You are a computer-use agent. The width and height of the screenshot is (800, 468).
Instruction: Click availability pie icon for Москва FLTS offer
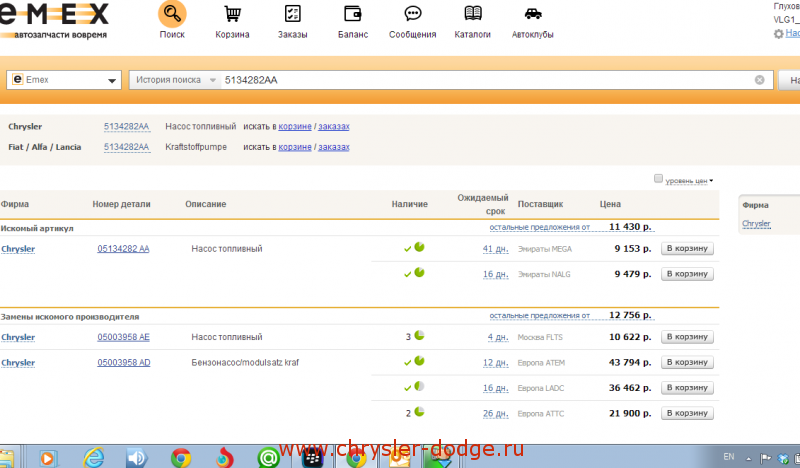(419, 335)
